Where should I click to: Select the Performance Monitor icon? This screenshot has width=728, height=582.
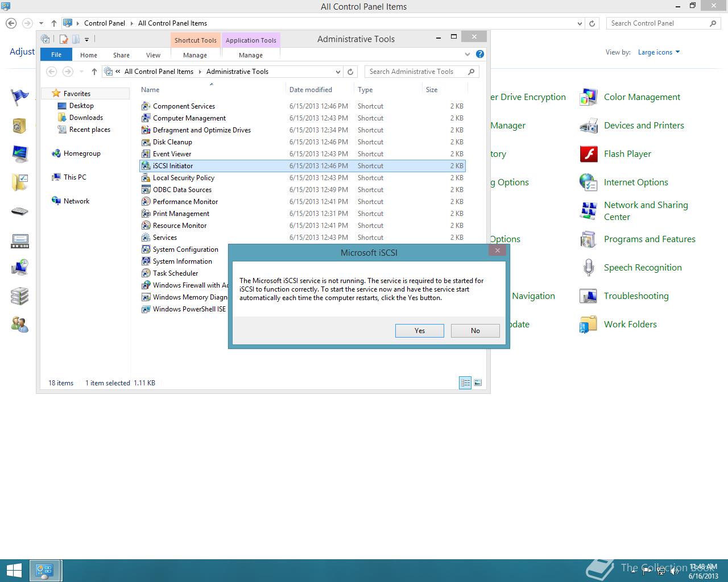(146, 202)
